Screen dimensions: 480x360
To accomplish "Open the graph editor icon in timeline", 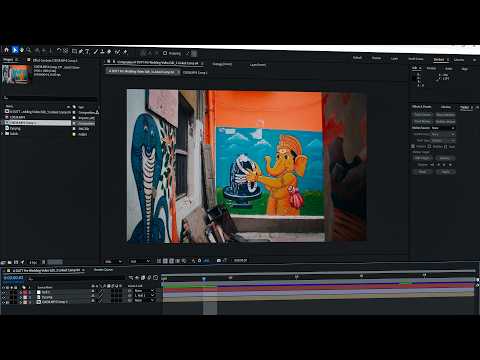I will pos(155,277).
